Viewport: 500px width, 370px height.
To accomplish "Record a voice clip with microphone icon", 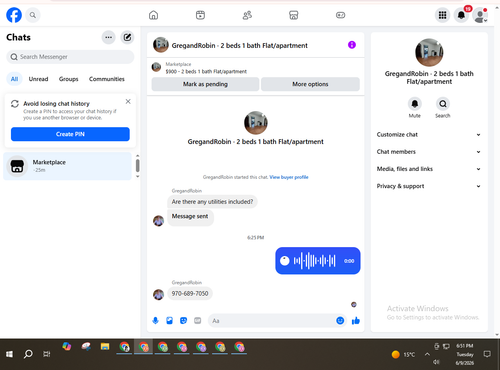I will click(155, 321).
